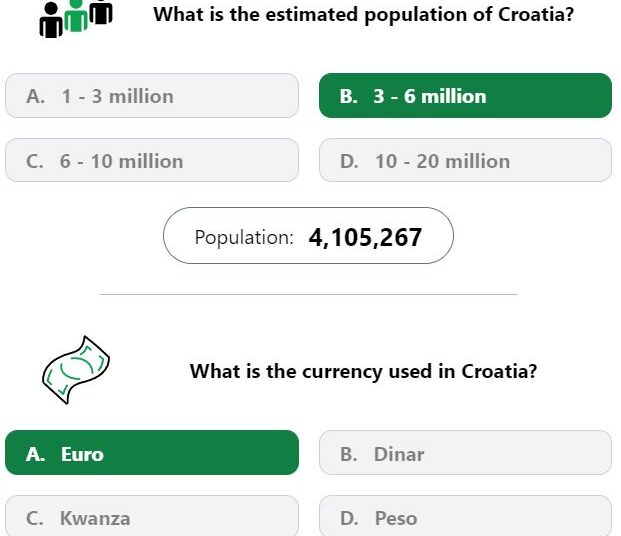This screenshot has width=621, height=536.
Task: Click the leftmost black person figure
Action: (51, 20)
